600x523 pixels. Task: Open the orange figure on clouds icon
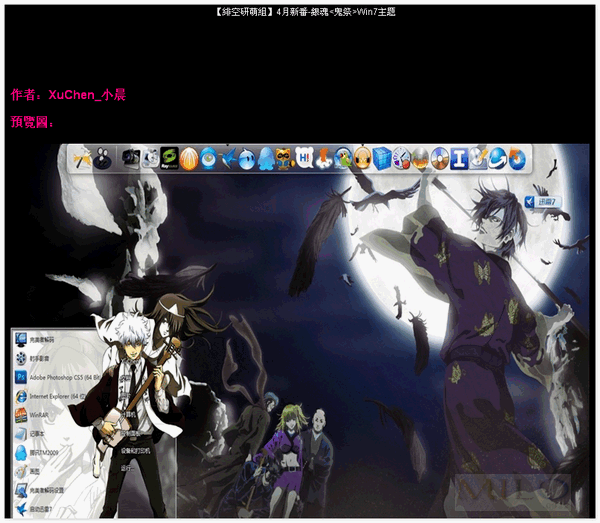[324, 158]
